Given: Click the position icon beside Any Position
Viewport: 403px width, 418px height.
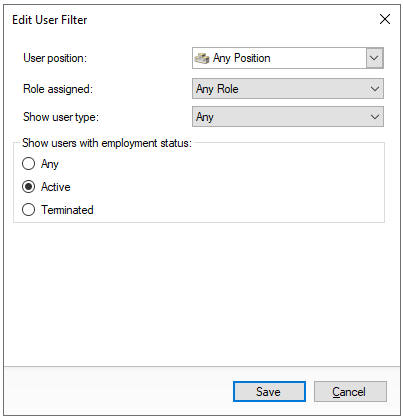Looking at the screenshot, I should (202, 58).
